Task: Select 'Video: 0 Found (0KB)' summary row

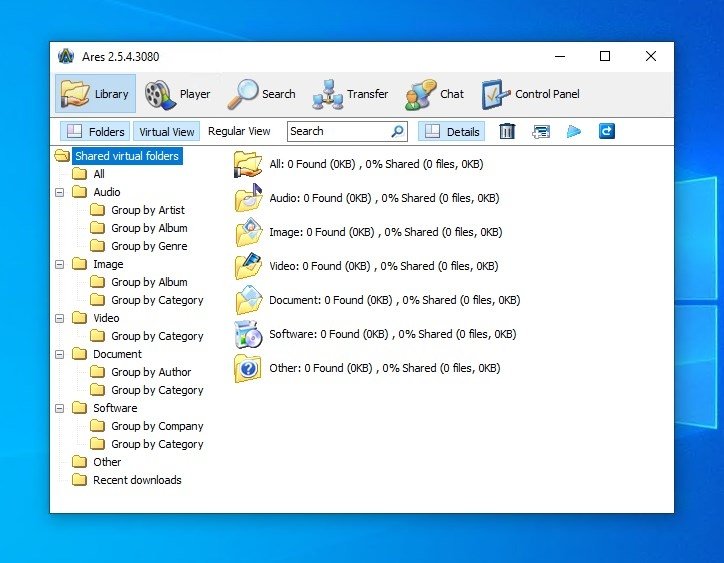Action: [384, 266]
